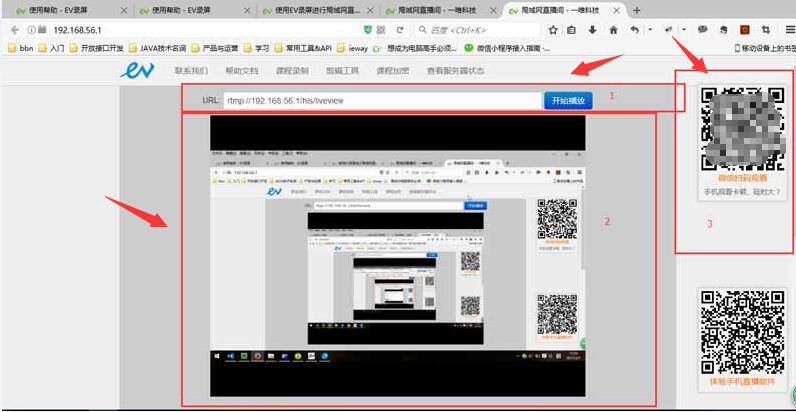The width and height of the screenshot is (796, 412).
Task: Switch to the 使用EV录屏进行局域网直 tab
Action: (x=318, y=10)
